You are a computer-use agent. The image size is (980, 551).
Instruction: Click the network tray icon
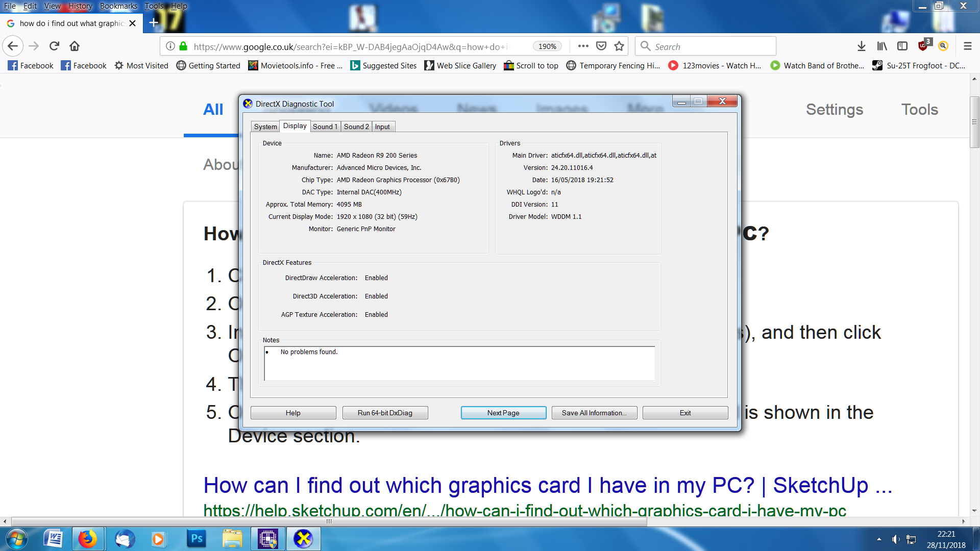(x=911, y=539)
